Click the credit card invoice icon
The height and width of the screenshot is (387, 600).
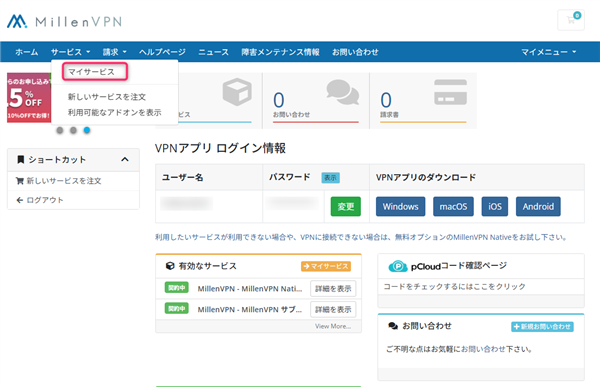[x=450, y=92]
